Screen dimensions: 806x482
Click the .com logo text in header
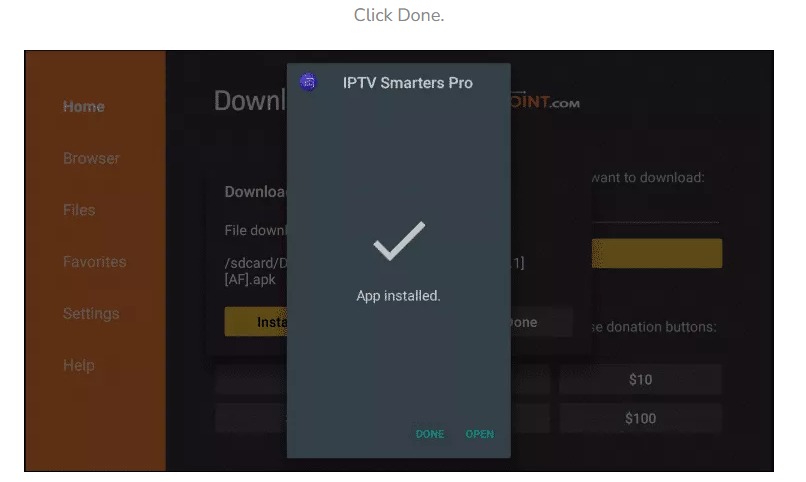coord(565,103)
